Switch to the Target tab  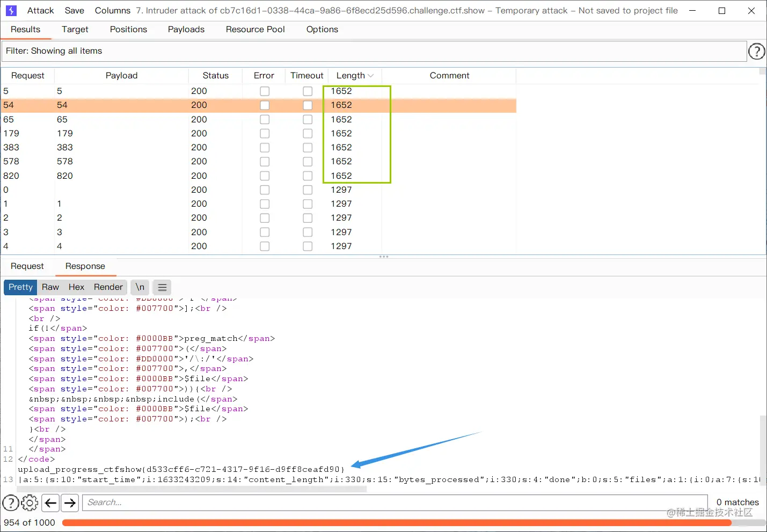coord(75,30)
